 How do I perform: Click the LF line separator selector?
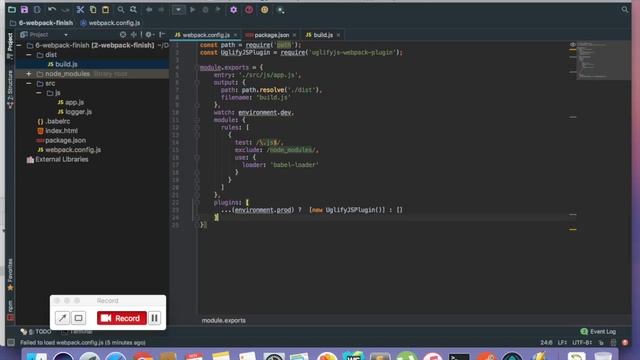[x=562, y=342]
